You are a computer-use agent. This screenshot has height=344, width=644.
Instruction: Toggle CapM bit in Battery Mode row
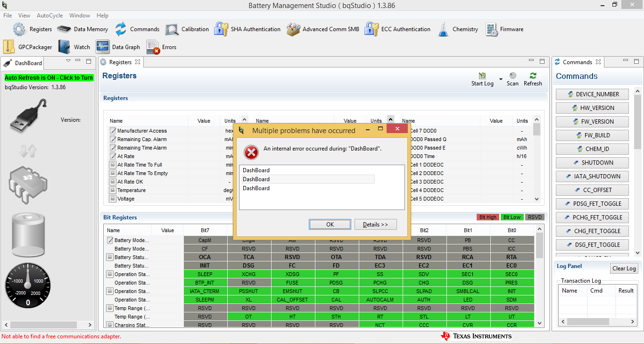tap(205, 240)
